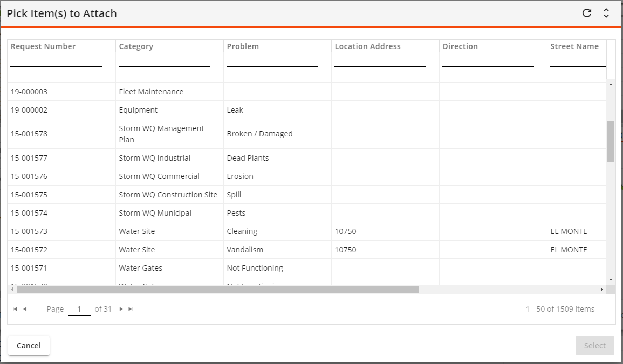
Task: Click the vertical scrollbar up arrow
Action: [611, 84]
